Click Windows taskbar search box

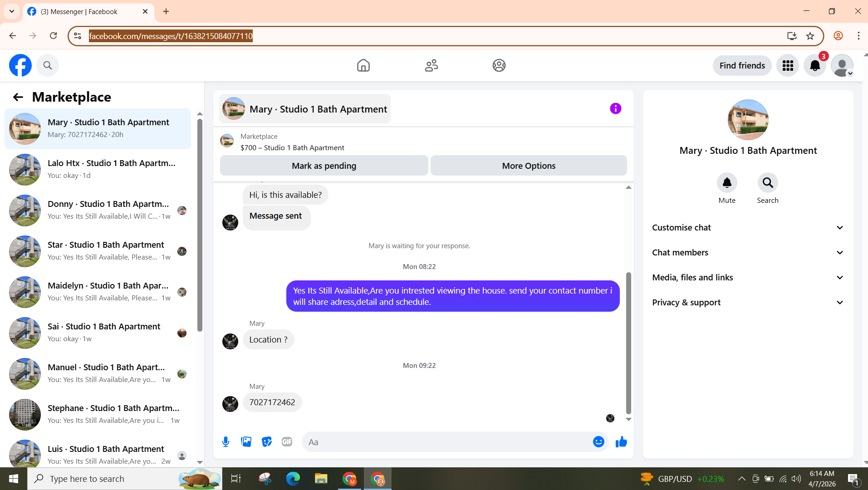click(125, 479)
